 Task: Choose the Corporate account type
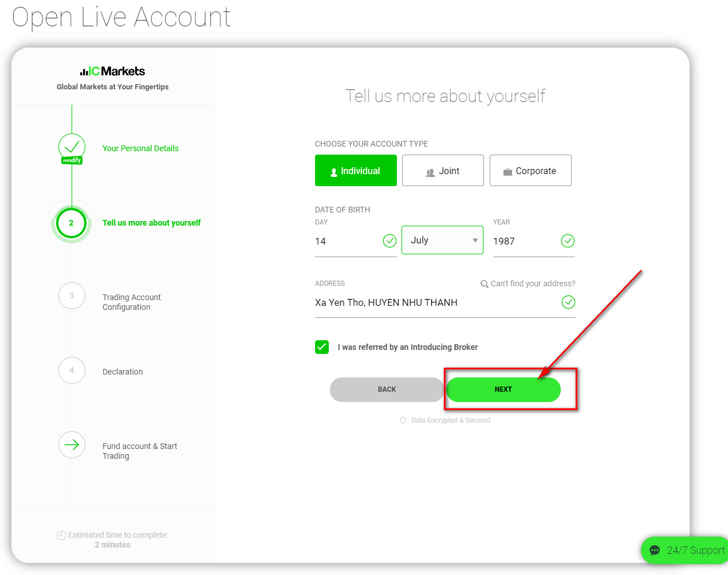(530, 171)
